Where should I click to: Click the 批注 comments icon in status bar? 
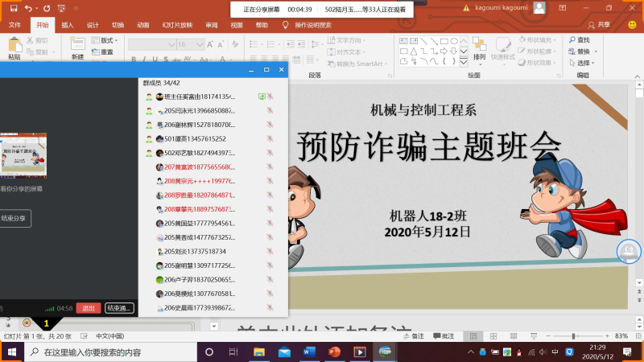(444, 335)
